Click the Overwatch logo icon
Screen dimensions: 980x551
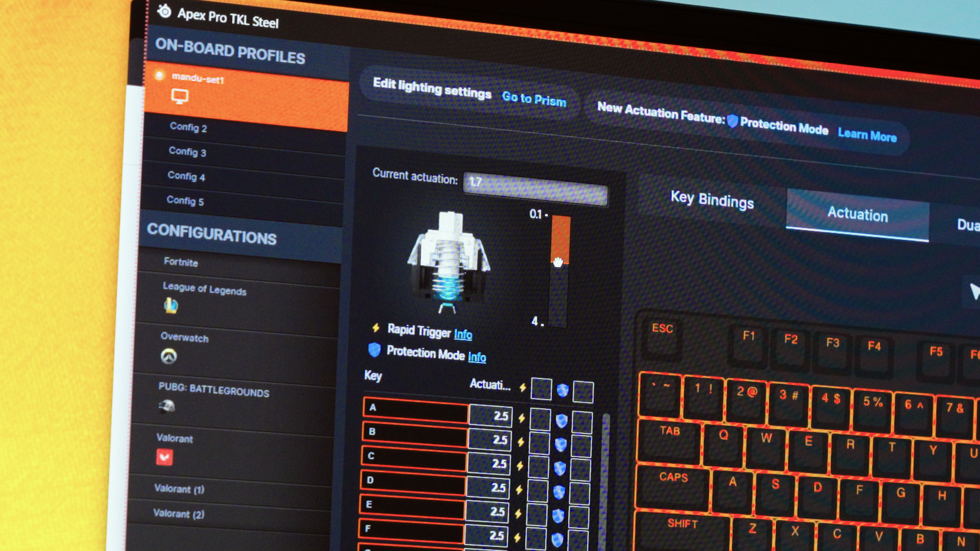tap(168, 356)
